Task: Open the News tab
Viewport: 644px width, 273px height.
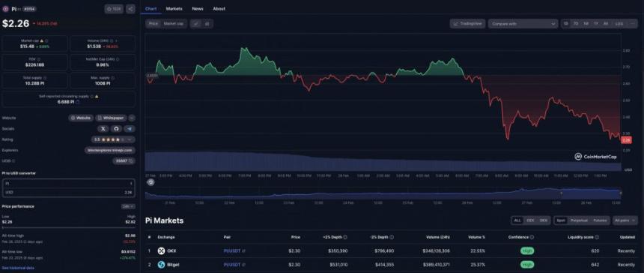Action: point(198,9)
